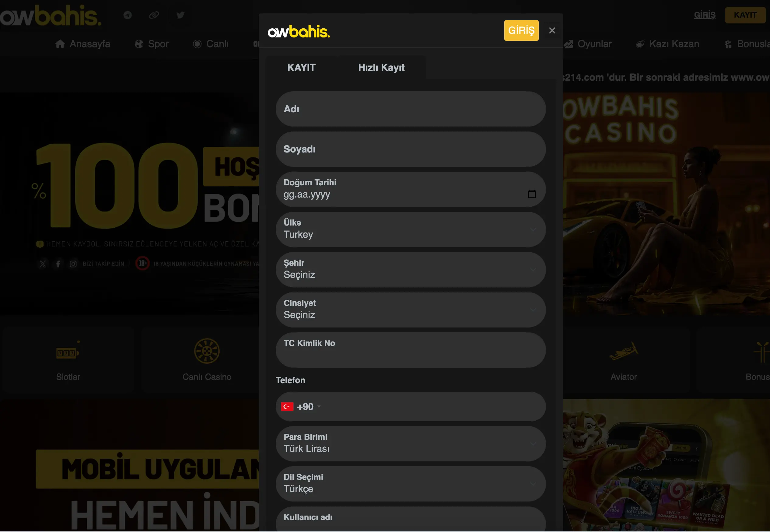
Task: Click the link chain icon in the header
Action: click(x=154, y=15)
